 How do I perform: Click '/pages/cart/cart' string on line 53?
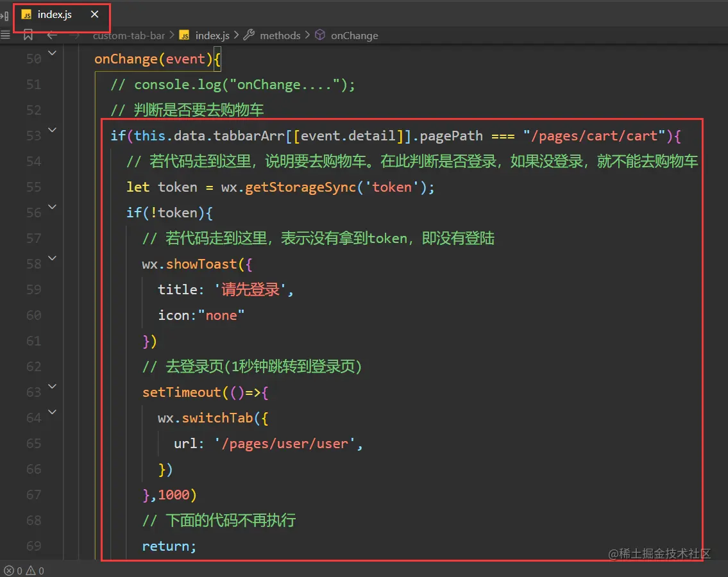click(594, 136)
